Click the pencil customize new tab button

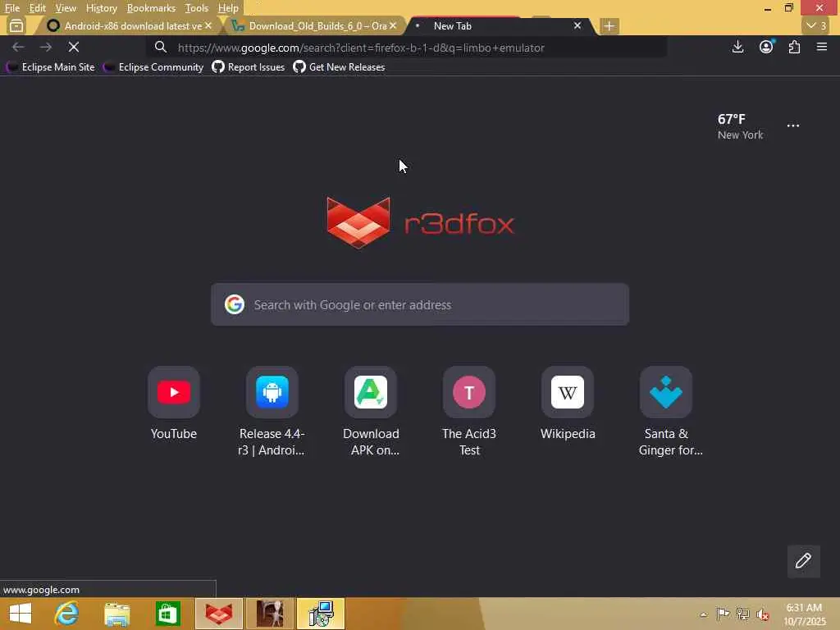point(803,561)
